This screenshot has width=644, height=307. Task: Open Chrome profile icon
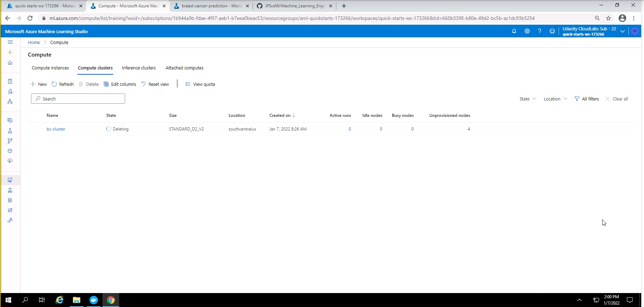tap(622, 18)
